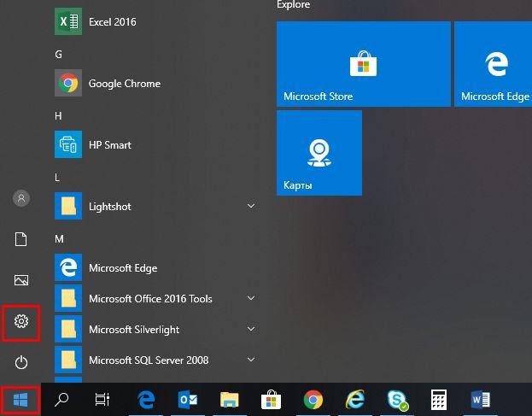This screenshot has width=532, height=416.
Task: Launch Chrome from the taskbar
Action: pyautogui.click(x=313, y=400)
